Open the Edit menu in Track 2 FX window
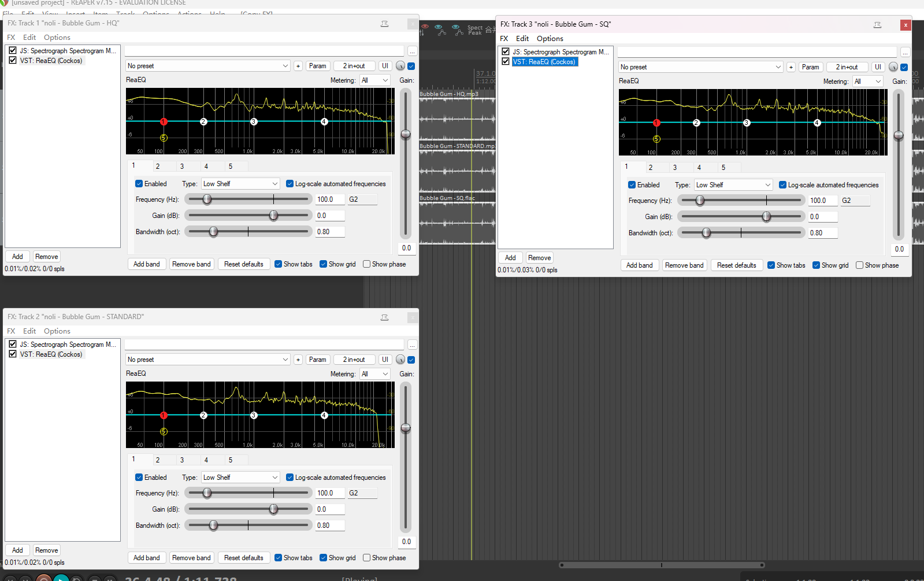Image resolution: width=924 pixels, height=581 pixels. point(29,331)
